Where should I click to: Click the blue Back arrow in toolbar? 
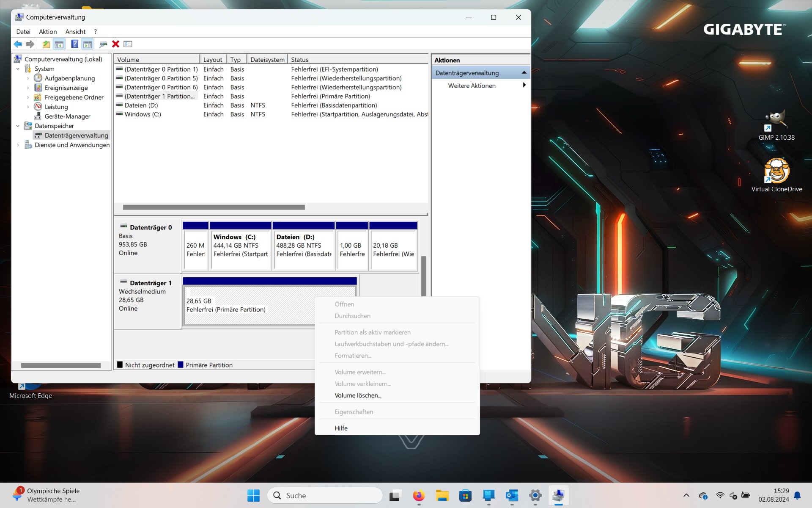tap(18, 44)
